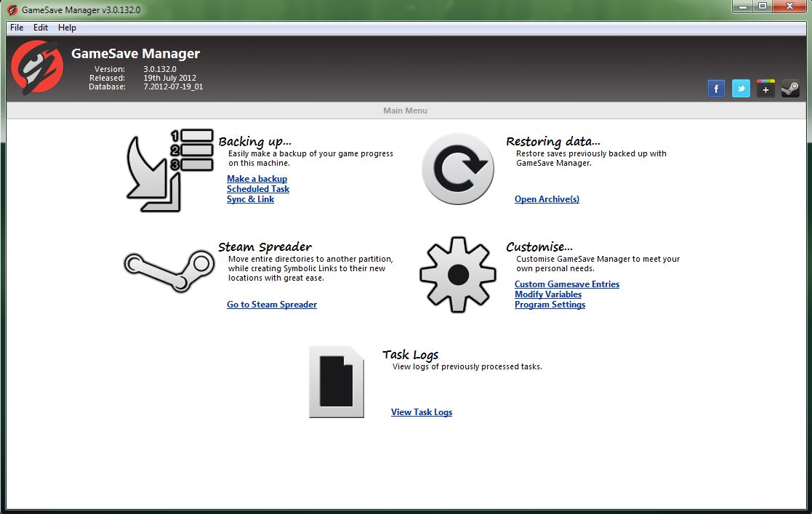
Task: Open the File menu
Action: tap(17, 28)
